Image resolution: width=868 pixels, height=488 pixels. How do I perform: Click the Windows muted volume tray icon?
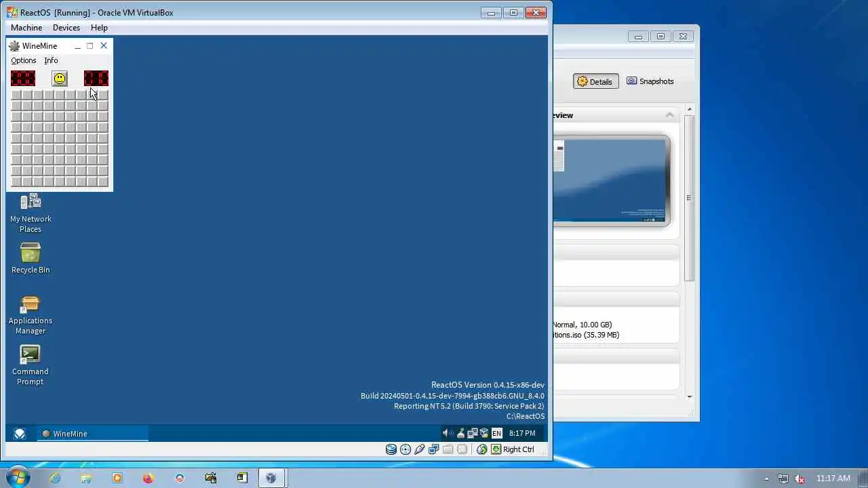800,479
